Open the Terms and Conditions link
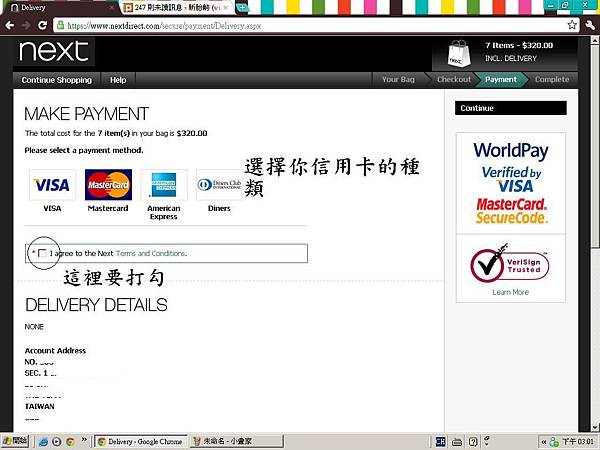This screenshot has height=450, width=600. point(151,253)
